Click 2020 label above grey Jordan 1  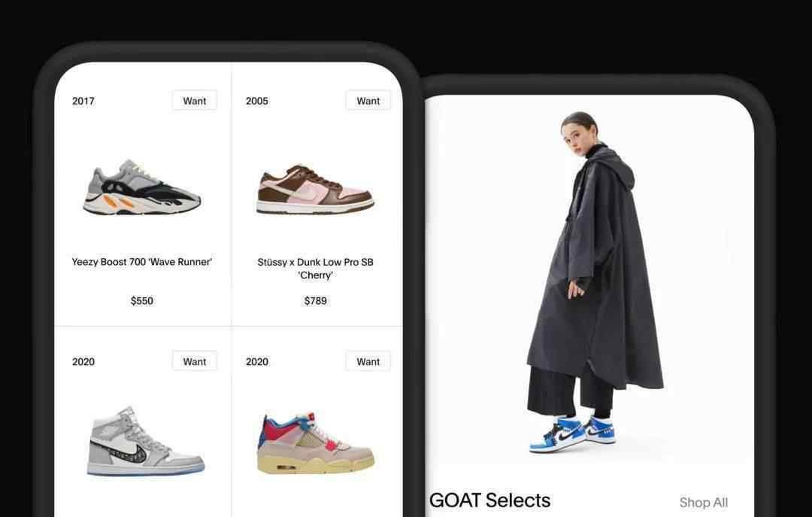(83, 362)
